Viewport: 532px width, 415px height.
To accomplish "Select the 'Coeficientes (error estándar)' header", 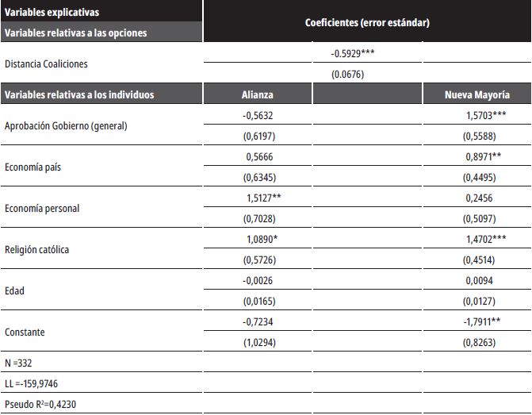I will 367,23.
